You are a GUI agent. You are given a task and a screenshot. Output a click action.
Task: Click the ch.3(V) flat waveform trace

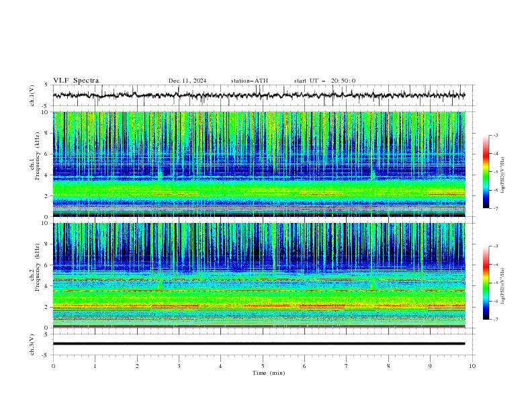[x=259, y=344]
